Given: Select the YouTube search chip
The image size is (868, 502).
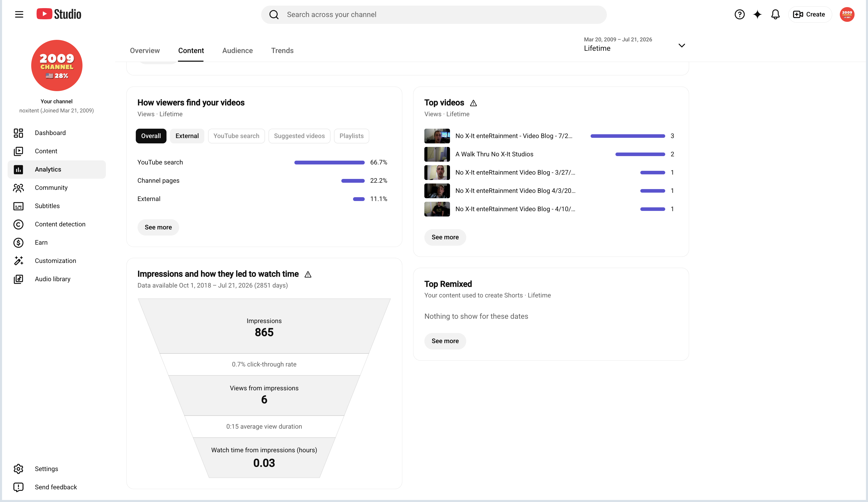Looking at the screenshot, I should (x=236, y=136).
